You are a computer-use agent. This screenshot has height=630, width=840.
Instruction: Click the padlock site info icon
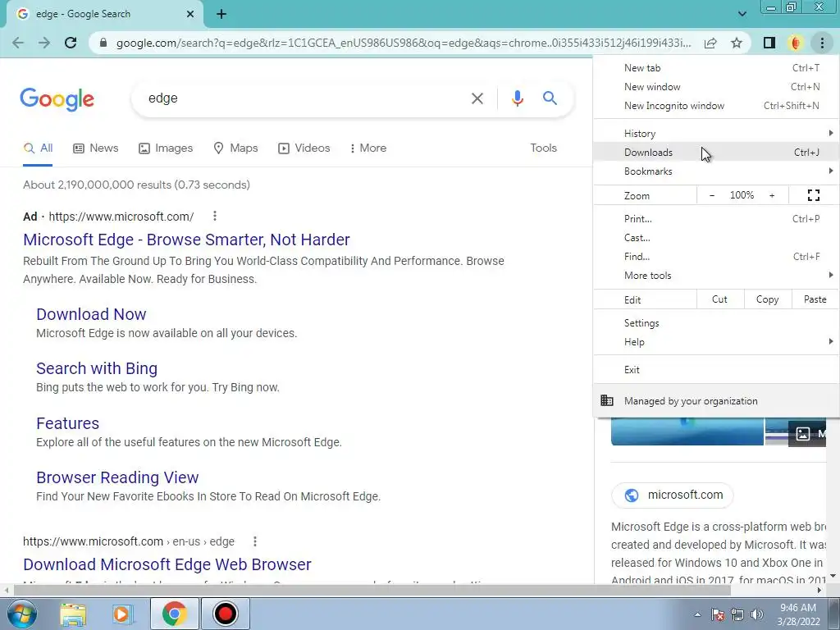pos(103,43)
